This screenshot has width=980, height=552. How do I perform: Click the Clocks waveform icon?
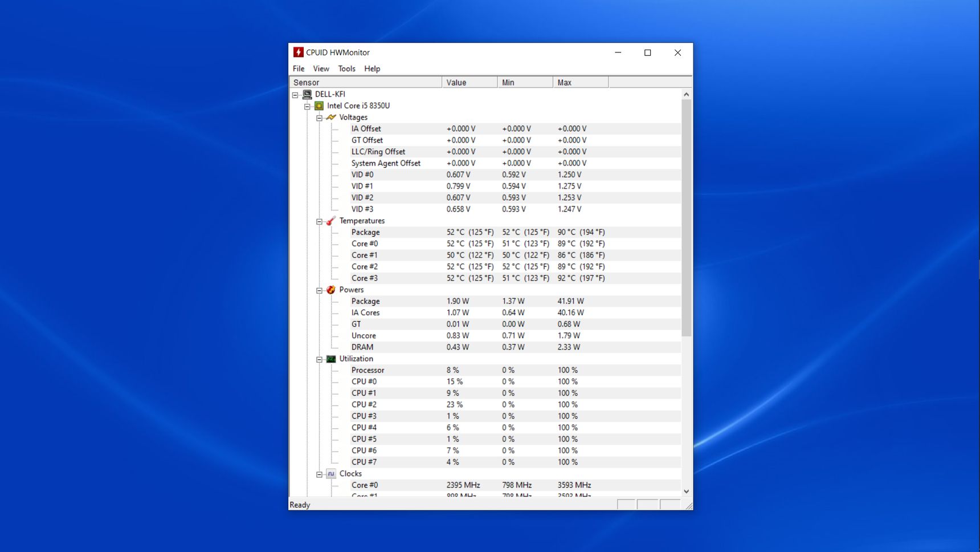[331, 474]
